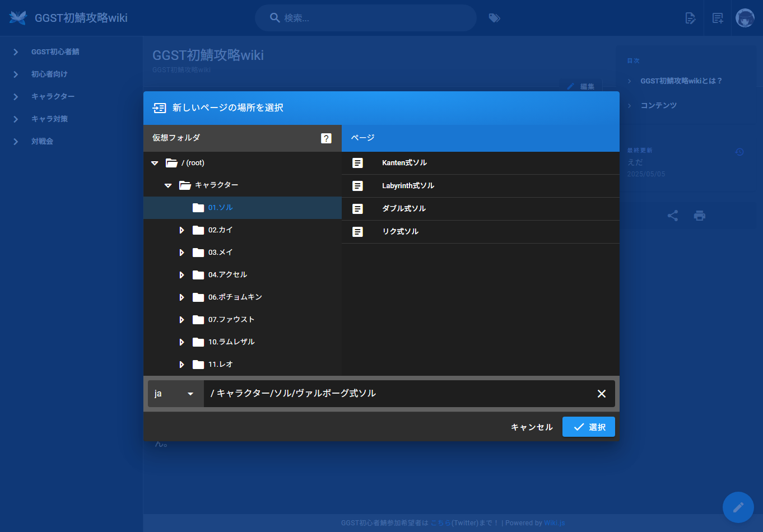Click the 10.ラムレザル folder icon

(198, 342)
